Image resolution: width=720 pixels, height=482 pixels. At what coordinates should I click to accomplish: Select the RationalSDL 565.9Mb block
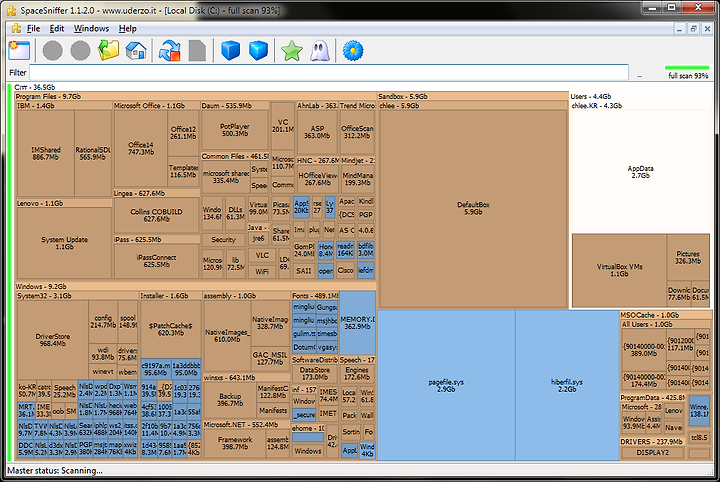[93, 153]
